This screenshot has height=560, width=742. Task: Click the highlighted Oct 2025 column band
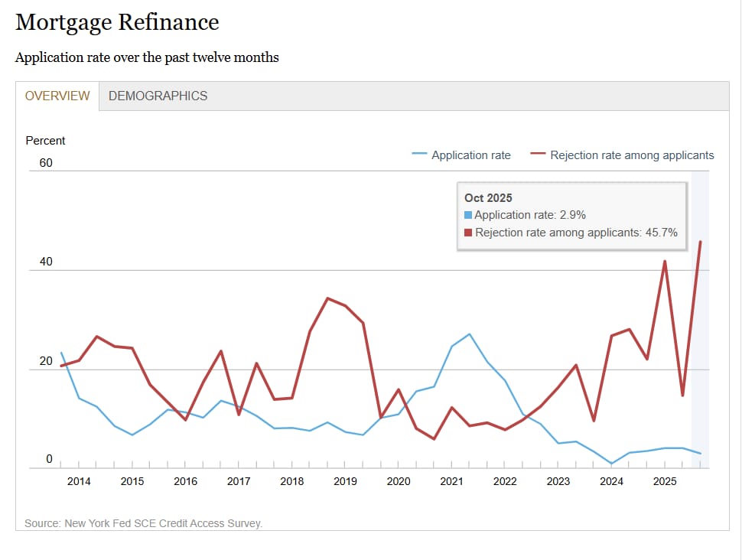coord(701,320)
